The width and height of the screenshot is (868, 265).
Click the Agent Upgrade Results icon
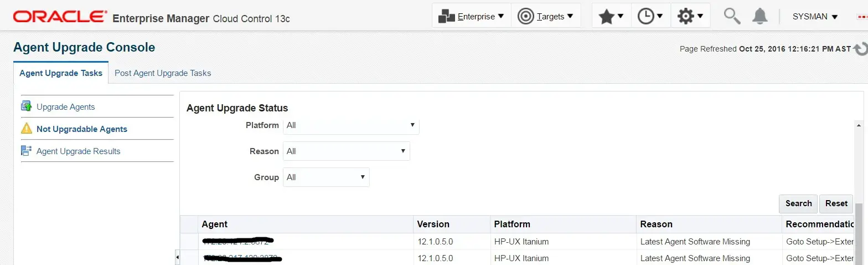point(27,151)
